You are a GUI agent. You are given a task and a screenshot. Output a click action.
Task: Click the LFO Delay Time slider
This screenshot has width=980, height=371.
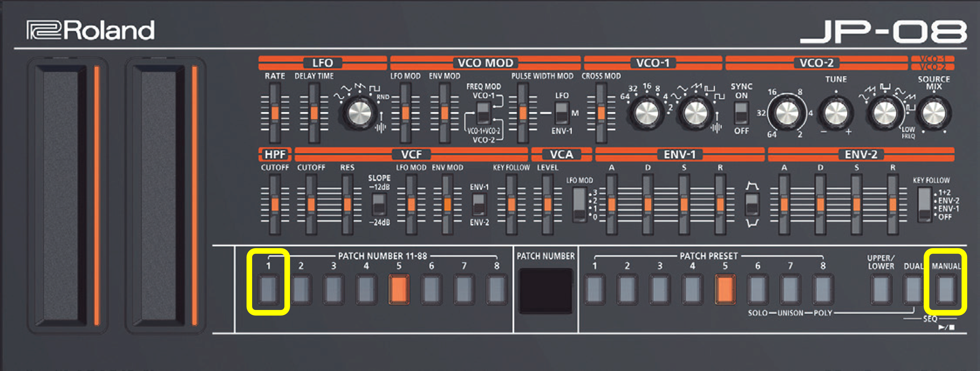point(314,113)
